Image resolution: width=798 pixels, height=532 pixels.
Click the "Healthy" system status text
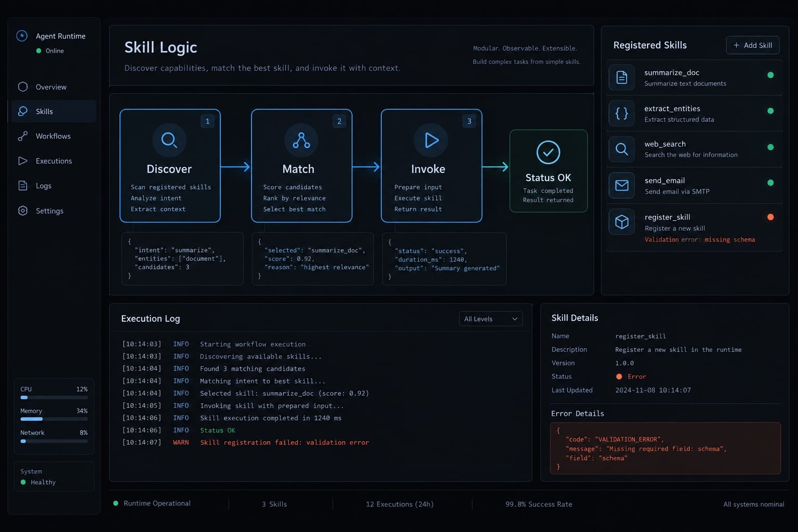pos(43,482)
